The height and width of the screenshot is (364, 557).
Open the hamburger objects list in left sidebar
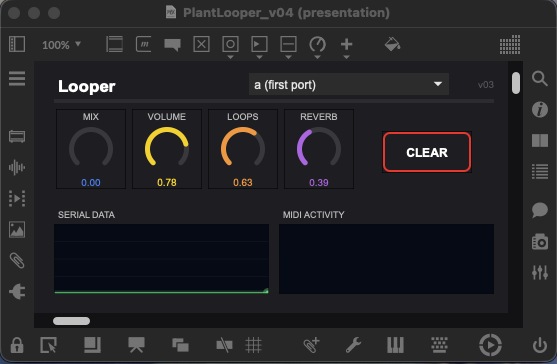coord(17,78)
